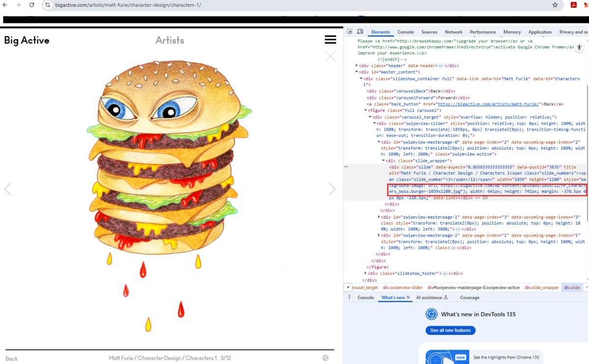Screen dimensions: 589x364
Task: Click the browser back arrow
Action: click(5, 5)
